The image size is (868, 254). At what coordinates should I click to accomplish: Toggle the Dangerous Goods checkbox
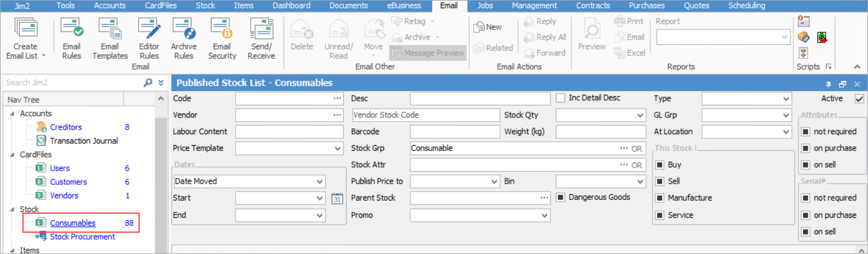click(x=561, y=198)
